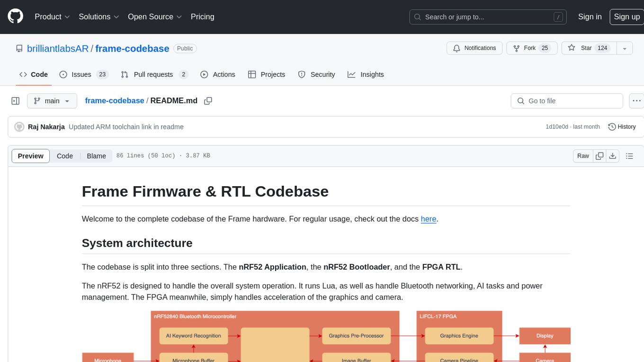Go to frame-codebase breadcrumb root
The height and width of the screenshot is (362, 644).
[x=114, y=101]
